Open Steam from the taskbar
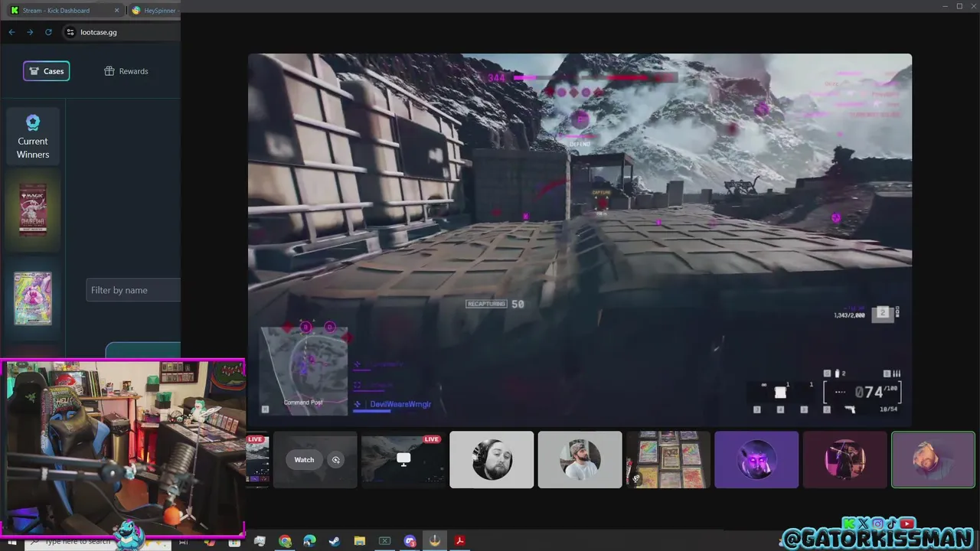Viewport: 980px width, 551px height. (x=335, y=541)
